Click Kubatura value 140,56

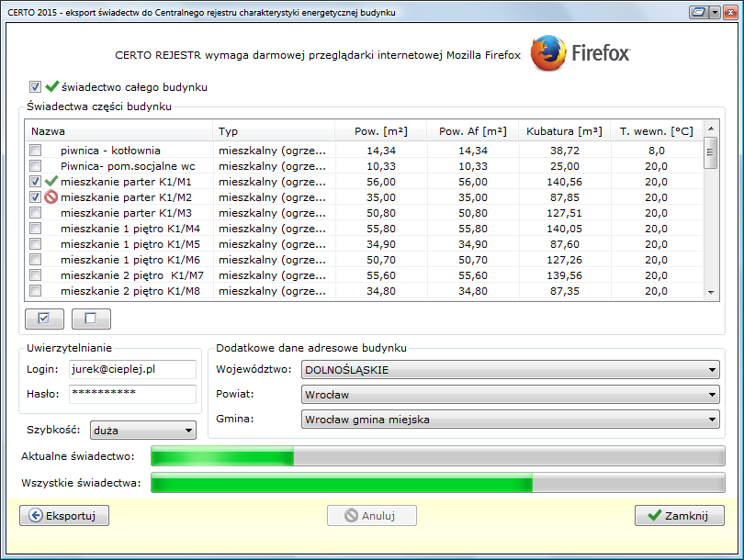pos(565,182)
